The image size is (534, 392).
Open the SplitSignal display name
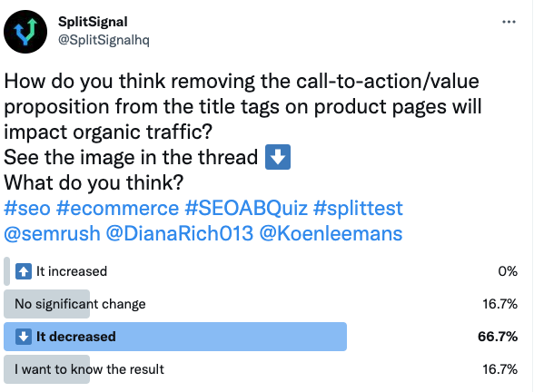point(93,22)
